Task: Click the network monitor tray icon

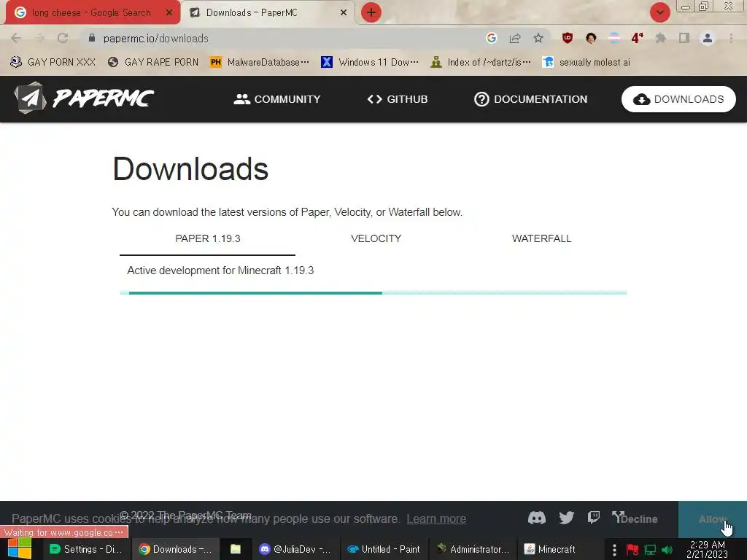Action: click(x=650, y=550)
